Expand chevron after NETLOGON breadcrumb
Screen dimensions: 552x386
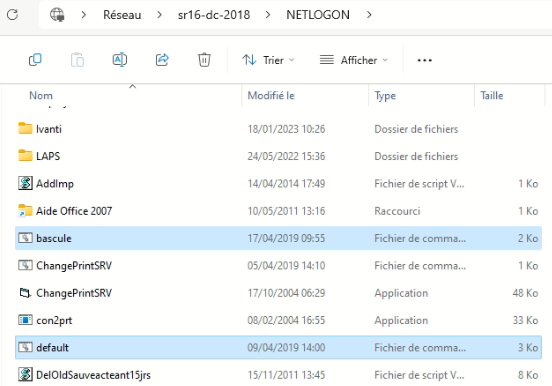click(369, 15)
